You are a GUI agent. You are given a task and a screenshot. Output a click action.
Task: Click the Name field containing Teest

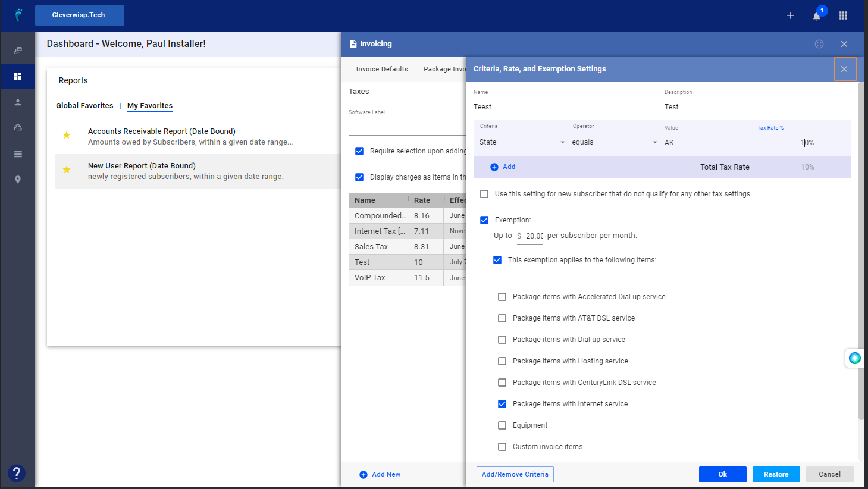click(566, 107)
